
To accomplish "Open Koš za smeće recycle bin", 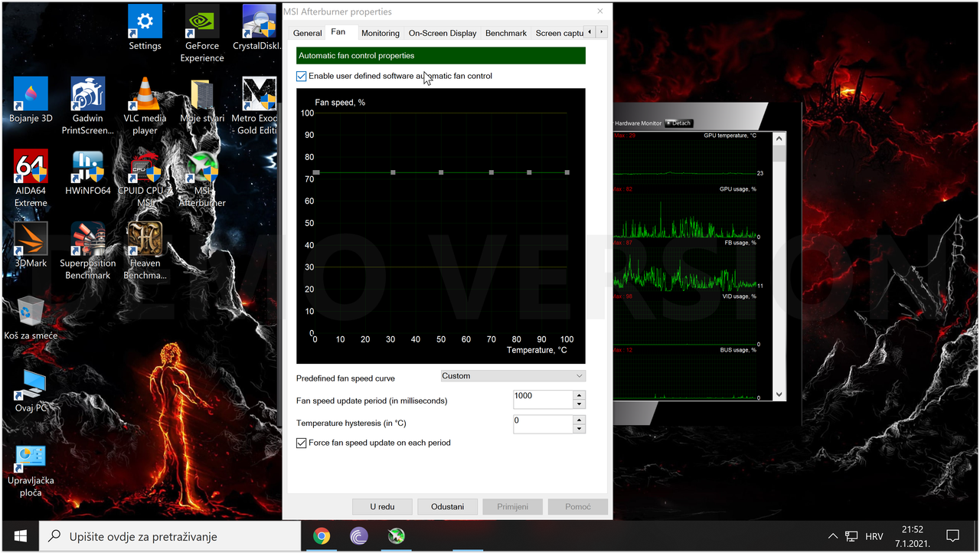I will point(31,318).
